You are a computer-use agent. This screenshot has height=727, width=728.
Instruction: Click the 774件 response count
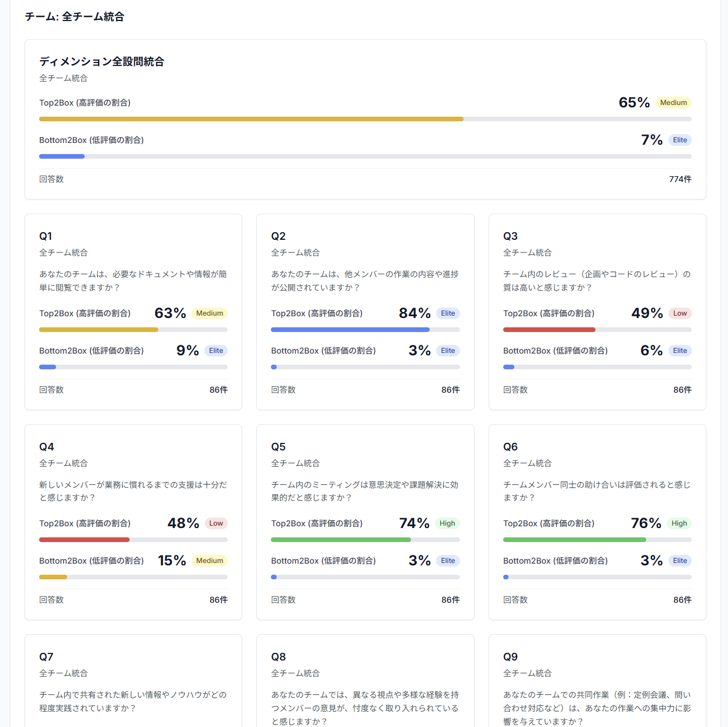pyautogui.click(x=680, y=179)
